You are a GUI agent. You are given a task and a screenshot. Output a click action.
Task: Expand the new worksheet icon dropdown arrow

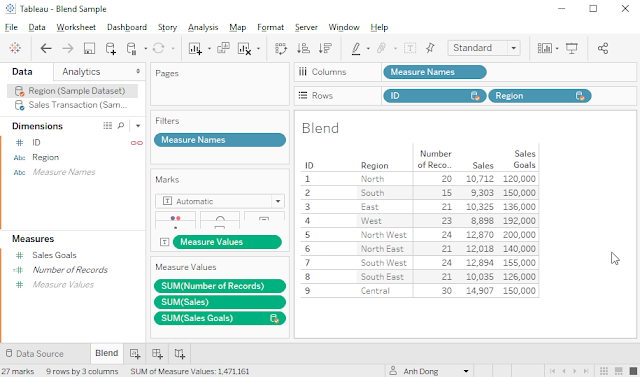[x=209, y=49]
